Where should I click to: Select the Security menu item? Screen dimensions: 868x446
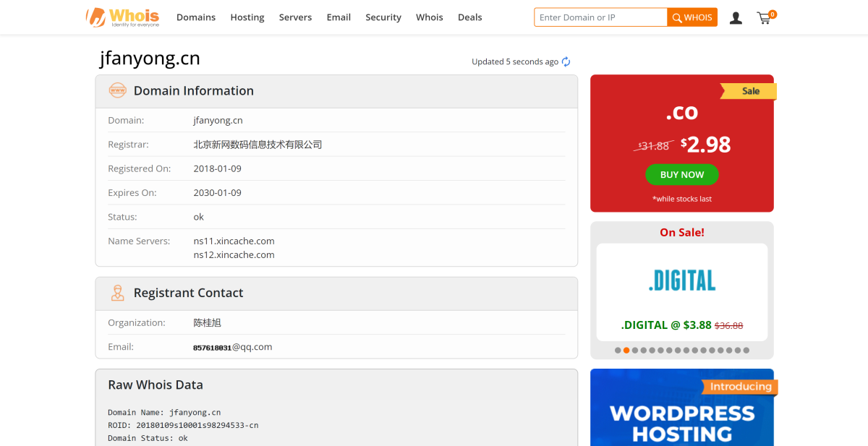click(383, 17)
